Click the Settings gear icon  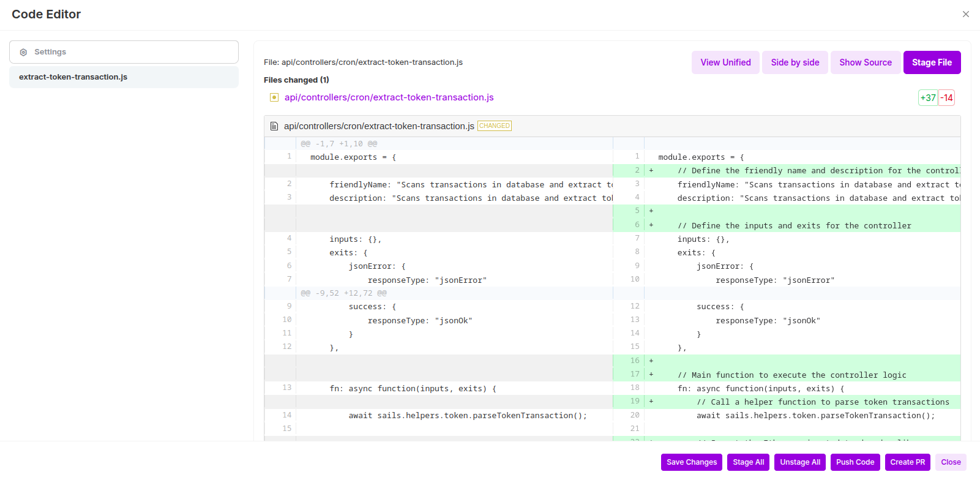(23, 53)
